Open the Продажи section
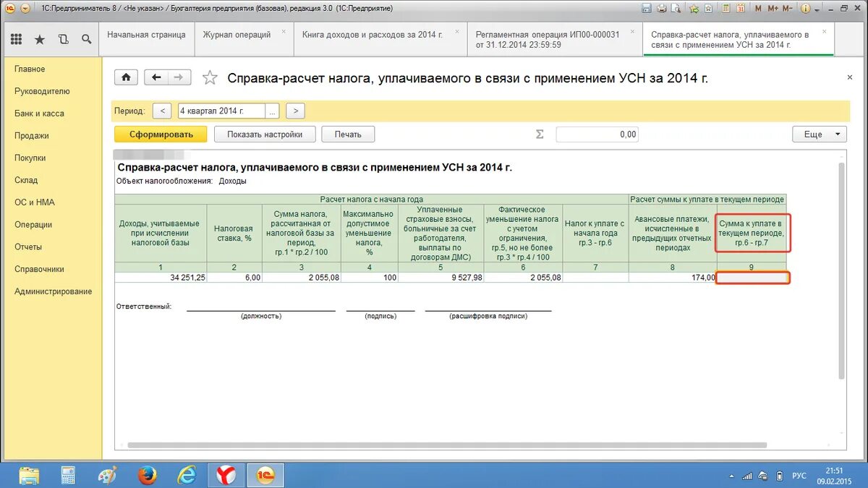Viewport: 868px width, 488px height. click(32, 136)
